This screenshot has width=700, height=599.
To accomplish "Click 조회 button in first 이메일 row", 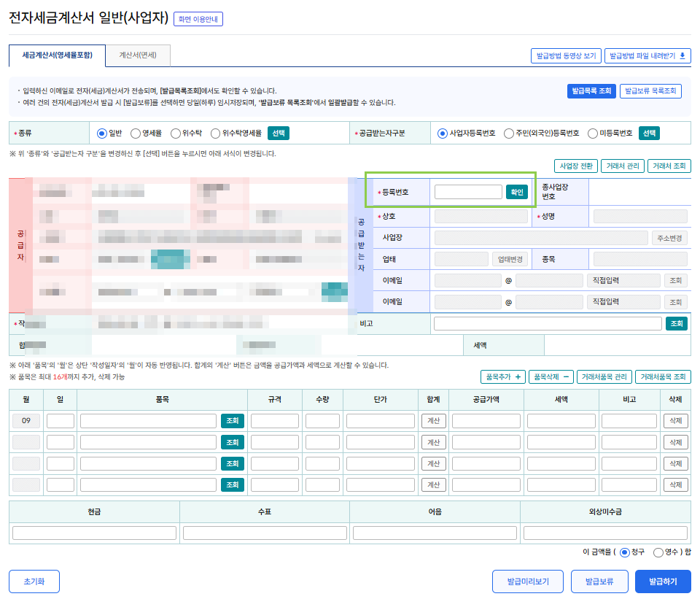I will (675, 280).
